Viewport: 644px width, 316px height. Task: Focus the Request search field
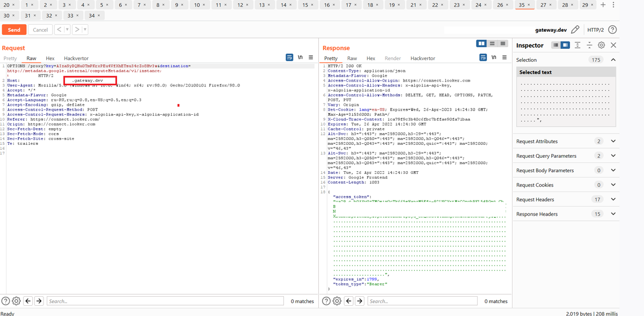coord(166,301)
